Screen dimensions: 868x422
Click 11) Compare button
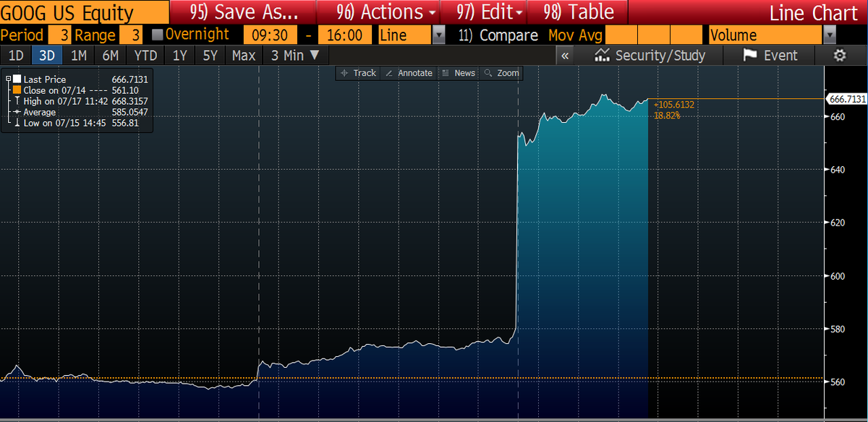pos(498,35)
